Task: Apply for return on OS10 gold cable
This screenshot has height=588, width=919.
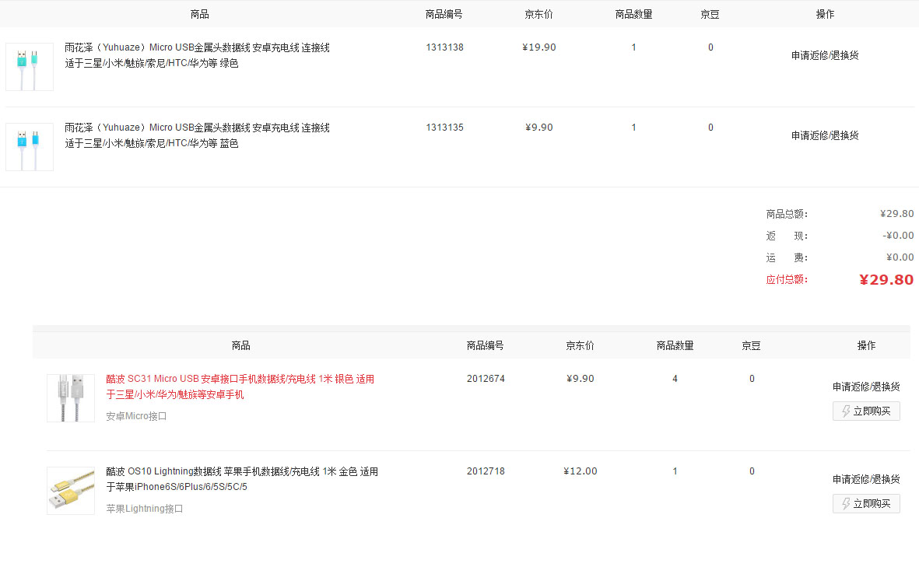Action: pyautogui.click(x=866, y=479)
